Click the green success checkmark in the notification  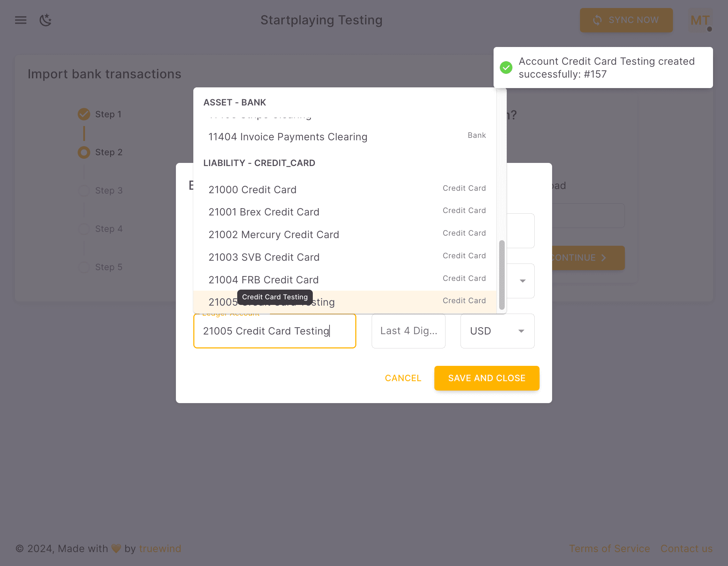pyautogui.click(x=506, y=68)
